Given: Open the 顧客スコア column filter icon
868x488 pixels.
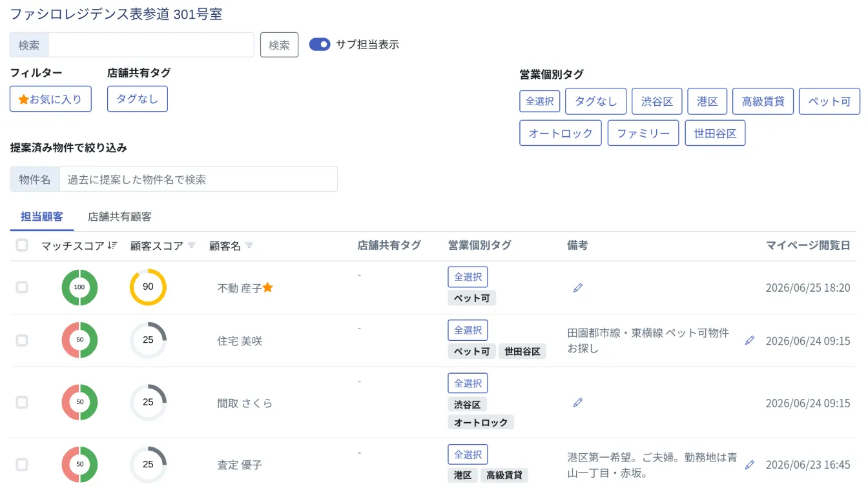Looking at the screenshot, I should tap(191, 245).
